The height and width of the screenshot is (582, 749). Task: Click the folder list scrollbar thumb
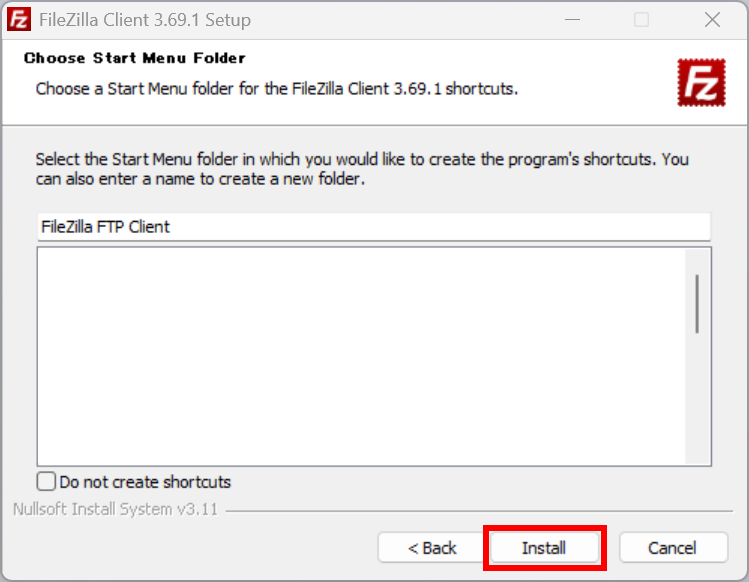[x=697, y=304]
